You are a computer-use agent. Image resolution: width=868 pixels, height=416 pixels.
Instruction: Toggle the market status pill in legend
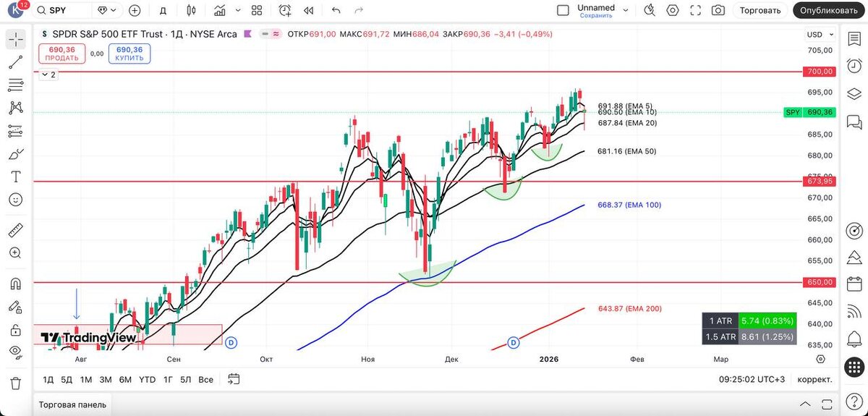click(x=271, y=33)
